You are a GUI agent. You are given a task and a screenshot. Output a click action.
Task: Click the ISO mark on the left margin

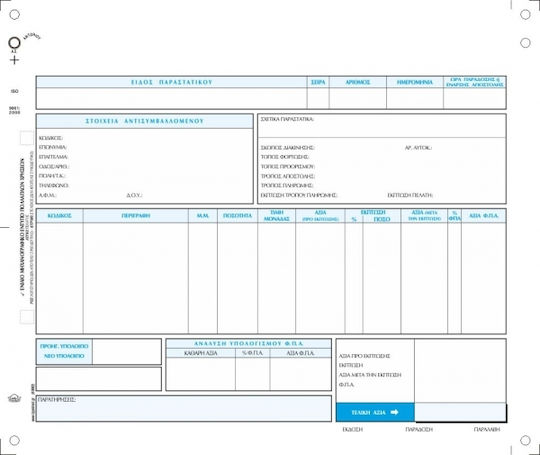[x=14, y=91]
